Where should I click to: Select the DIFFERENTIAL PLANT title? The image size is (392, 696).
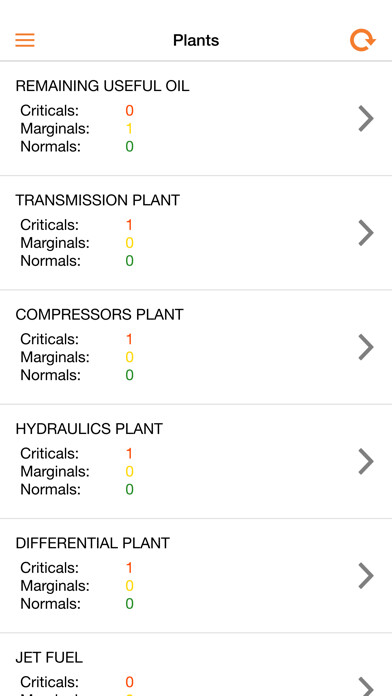point(93,543)
